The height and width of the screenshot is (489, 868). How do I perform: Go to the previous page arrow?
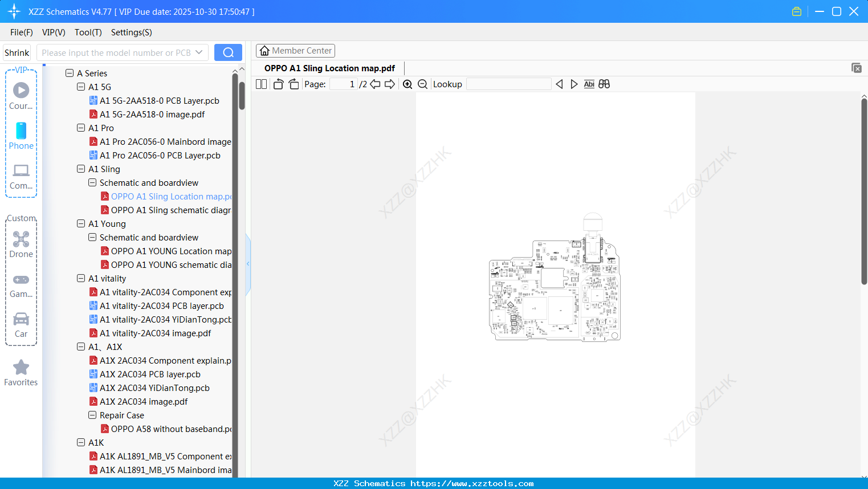[x=375, y=84]
